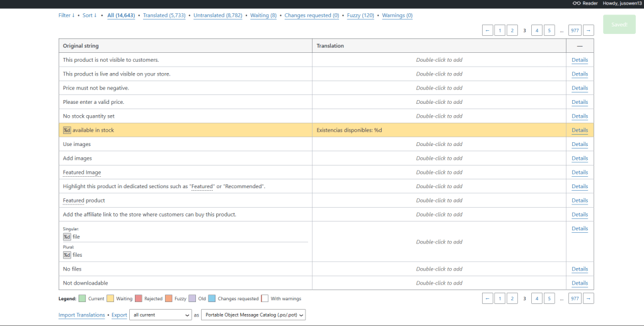This screenshot has width=644, height=326.
Task: Go to next page using bottom pagination arrow
Action: [588, 298]
